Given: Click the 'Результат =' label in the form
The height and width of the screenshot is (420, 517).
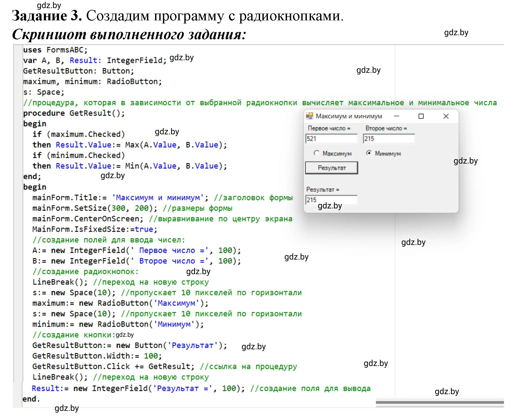Looking at the screenshot, I should click(x=323, y=190).
